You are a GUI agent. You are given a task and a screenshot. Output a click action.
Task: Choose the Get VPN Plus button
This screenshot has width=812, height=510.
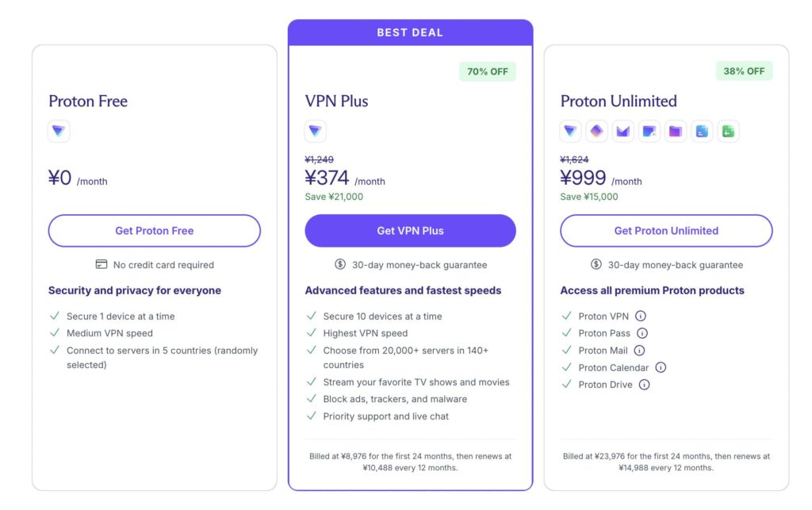(410, 231)
